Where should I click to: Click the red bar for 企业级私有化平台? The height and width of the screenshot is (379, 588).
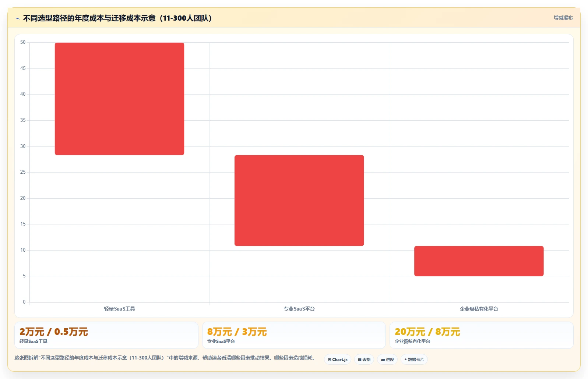click(479, 261)
